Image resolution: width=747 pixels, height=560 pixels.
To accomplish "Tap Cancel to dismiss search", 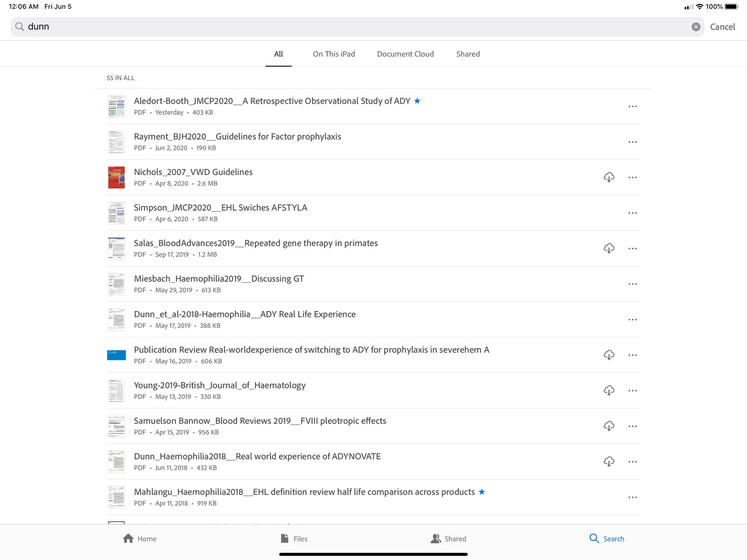I will tap(722, 27).
